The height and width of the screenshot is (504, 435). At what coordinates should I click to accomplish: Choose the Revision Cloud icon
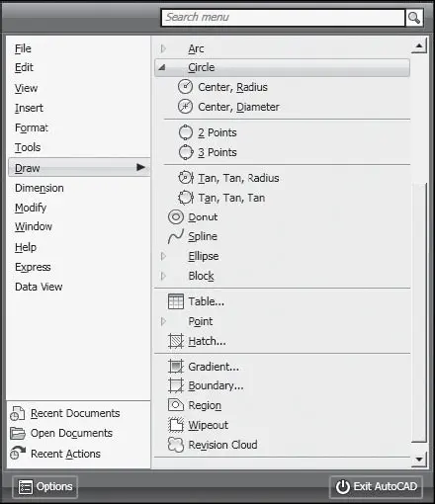176,445
